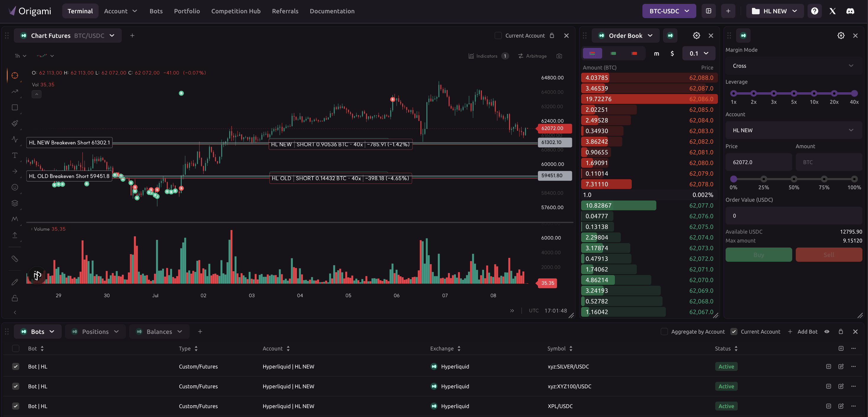This screenshot has height=417, width=868.
Task: Take a chart snapshot with camera icon
Action: (x=559, y=56)
